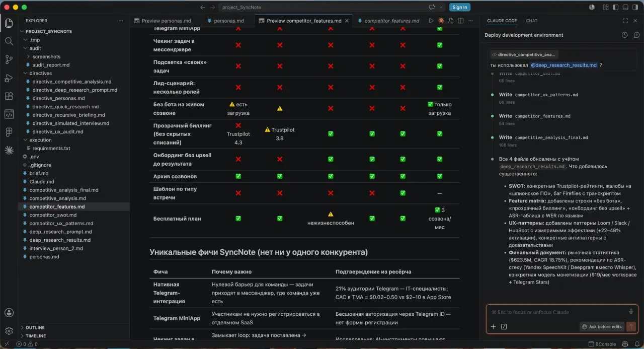Click the microphone voice input icon

tap(631, 312)
